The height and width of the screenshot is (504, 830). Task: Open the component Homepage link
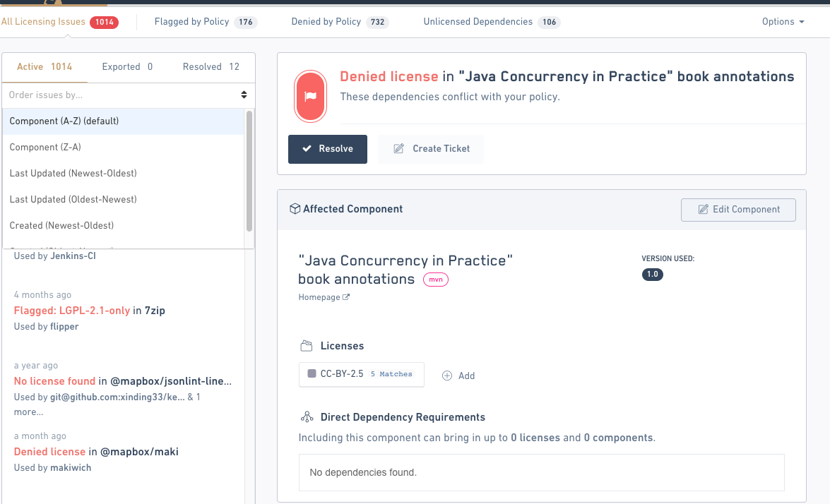click(x=324, y=297)
